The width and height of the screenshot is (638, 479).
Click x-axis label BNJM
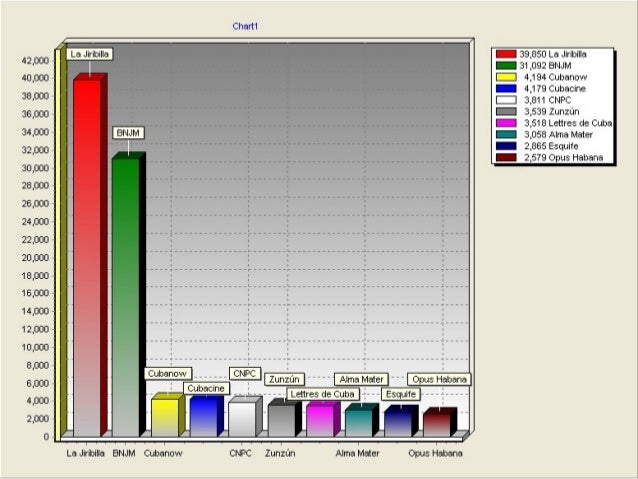pyautogui.click(x=124, y=453)
